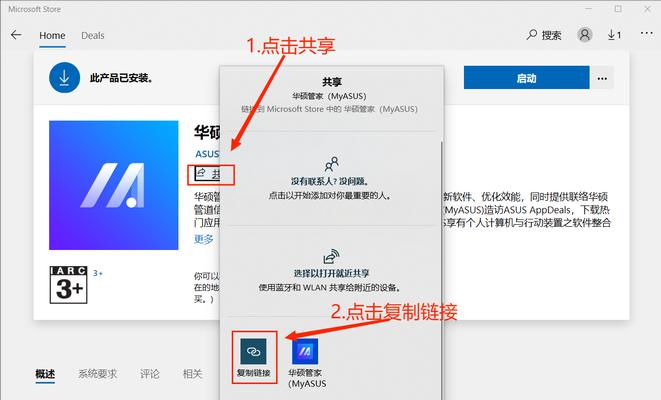Image resolution: width=661 pixels, height=400 pixels.
Task: Click the share button under ASUS
Action: point(209,174)
